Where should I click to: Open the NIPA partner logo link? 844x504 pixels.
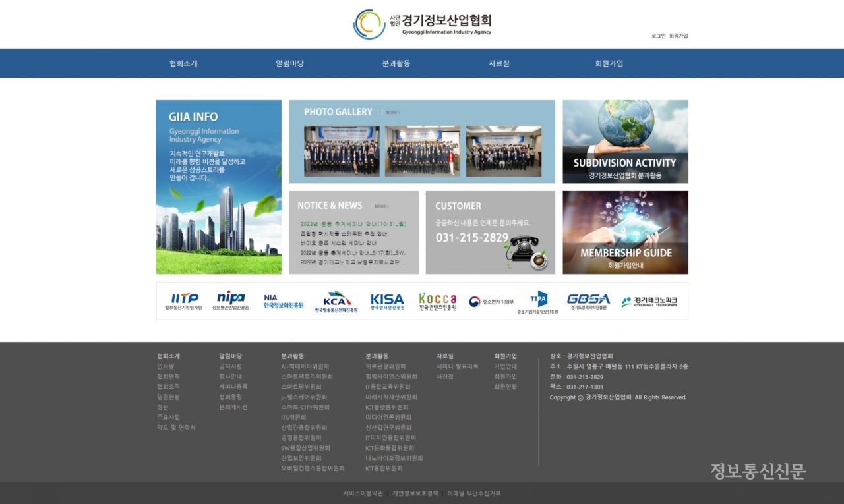[231, 301]
